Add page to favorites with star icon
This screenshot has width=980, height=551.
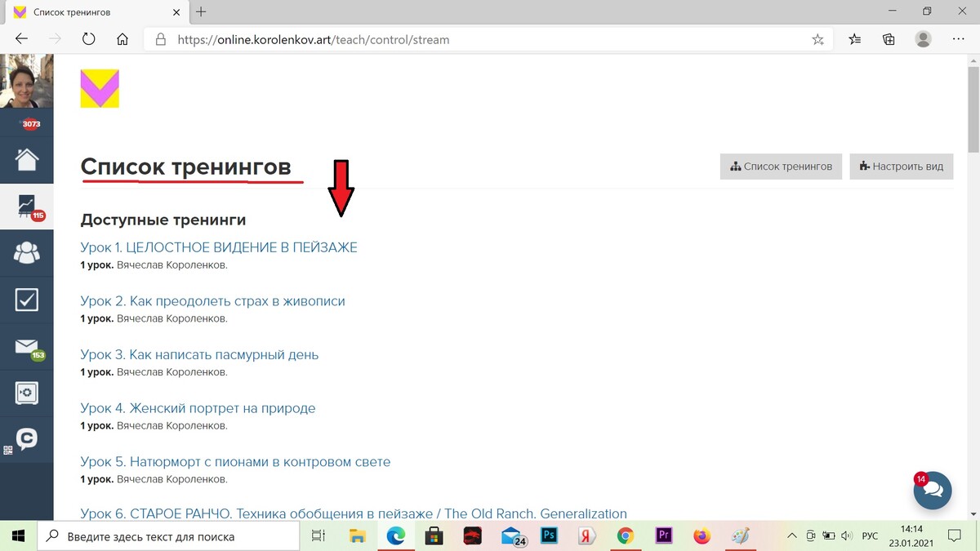click(817, 39)
